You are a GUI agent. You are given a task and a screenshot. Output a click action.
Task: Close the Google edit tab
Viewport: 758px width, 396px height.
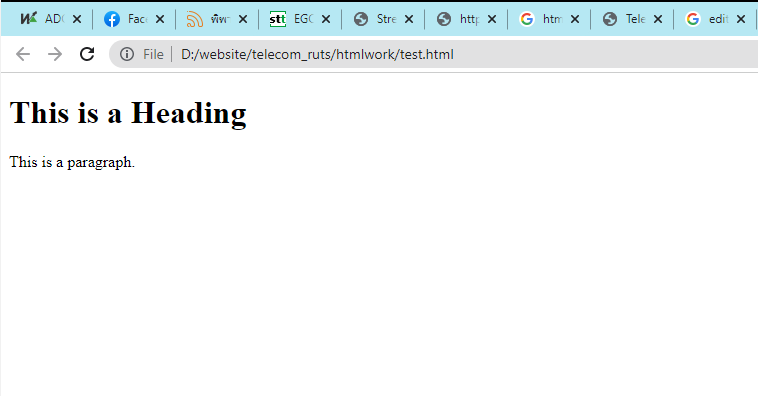click(x=741, y=19)
